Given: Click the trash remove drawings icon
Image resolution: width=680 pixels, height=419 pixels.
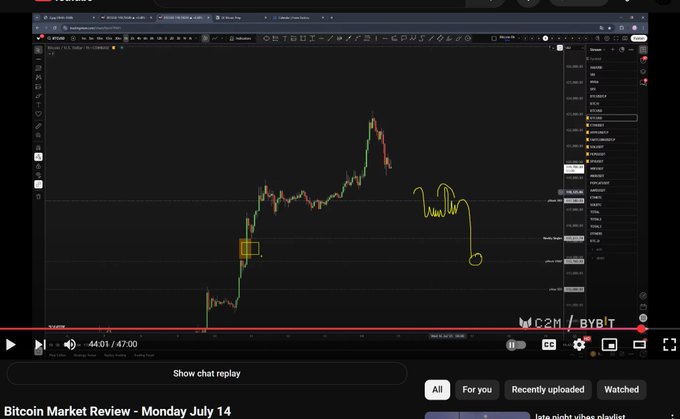Looking at the screenshot, I should point(38,196).
